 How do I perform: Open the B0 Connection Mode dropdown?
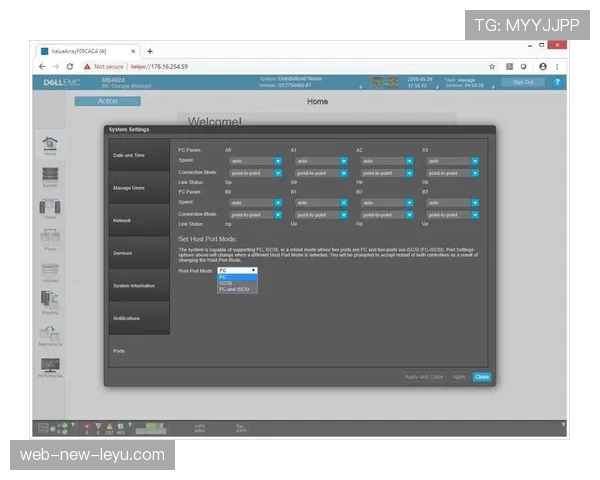click(x=256, y=215)
